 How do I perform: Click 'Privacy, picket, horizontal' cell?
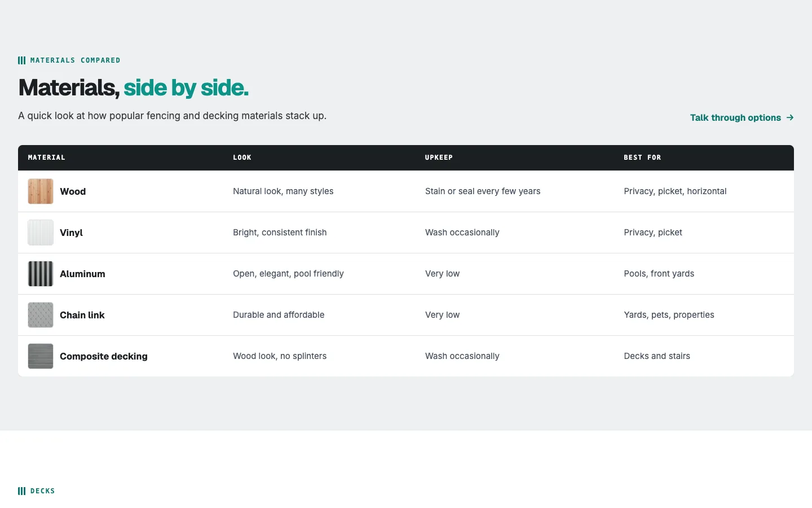(675, 191)
